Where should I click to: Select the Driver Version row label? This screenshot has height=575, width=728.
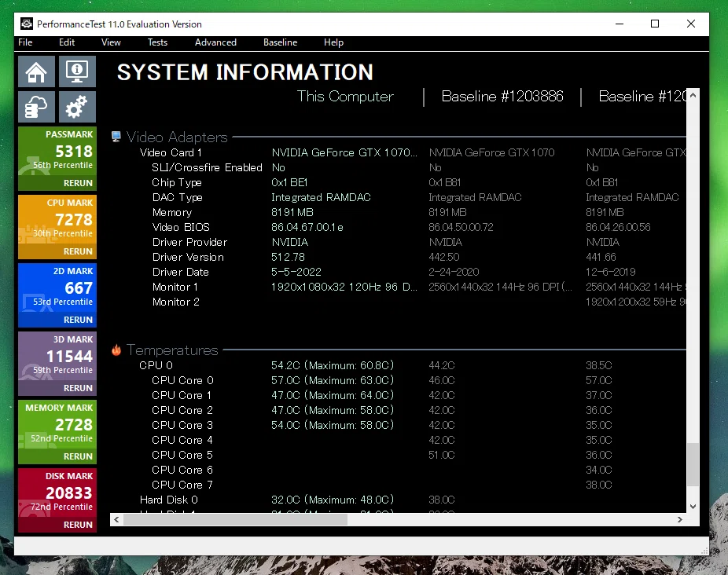[x=188, y=257]
